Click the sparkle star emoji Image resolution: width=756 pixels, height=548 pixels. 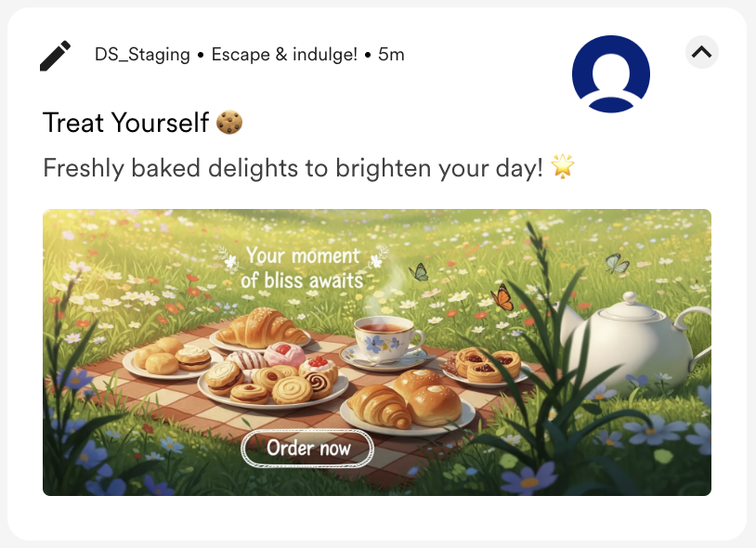(x=563, y=168)
